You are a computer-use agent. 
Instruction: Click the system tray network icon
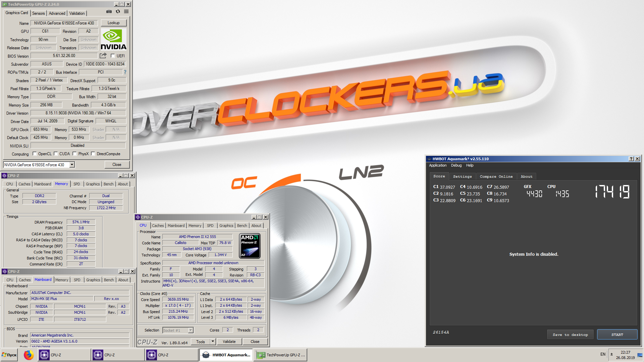coord(640,355)
